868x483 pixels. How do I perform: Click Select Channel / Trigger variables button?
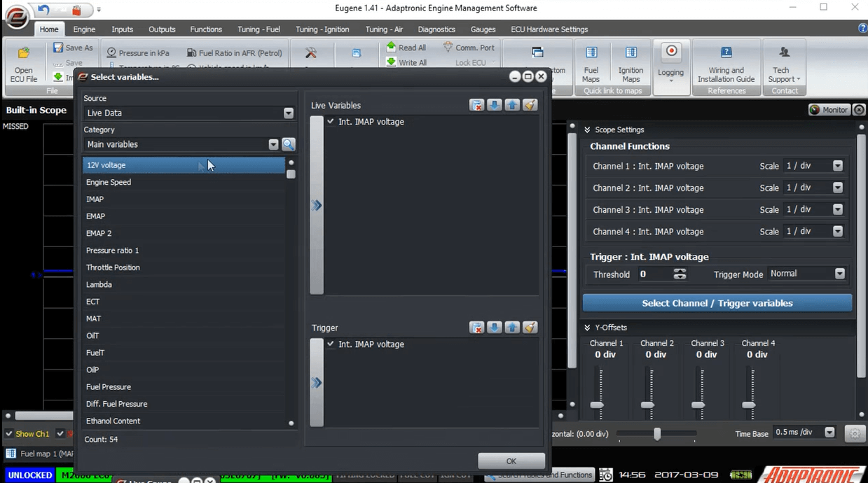[717, 303]
